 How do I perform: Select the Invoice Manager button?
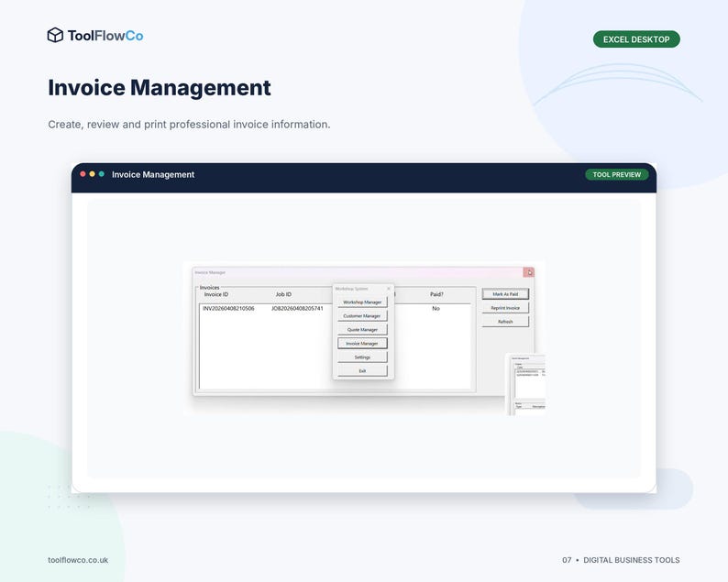[x=362, y=344]
